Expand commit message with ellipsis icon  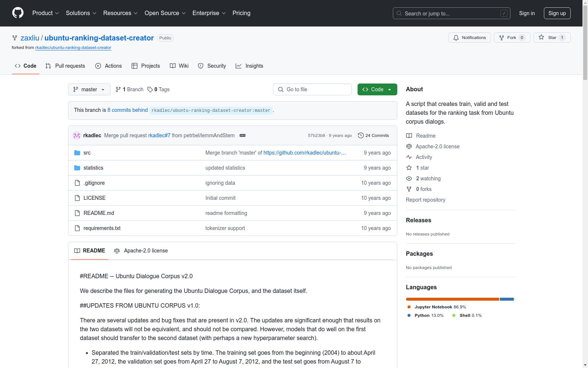[x=243, y=135]
